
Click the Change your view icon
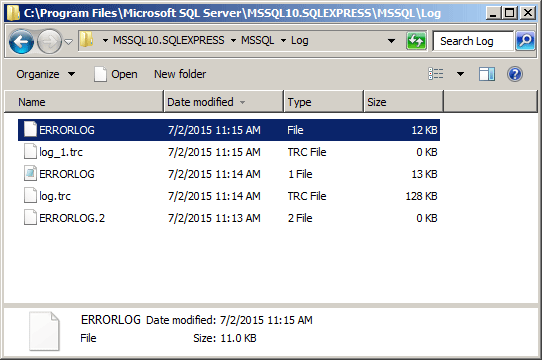[x=436, y=74]
